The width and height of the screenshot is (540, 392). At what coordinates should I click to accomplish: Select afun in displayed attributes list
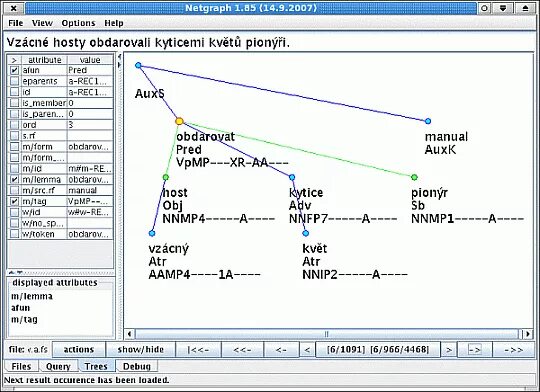tap(20, 308)
